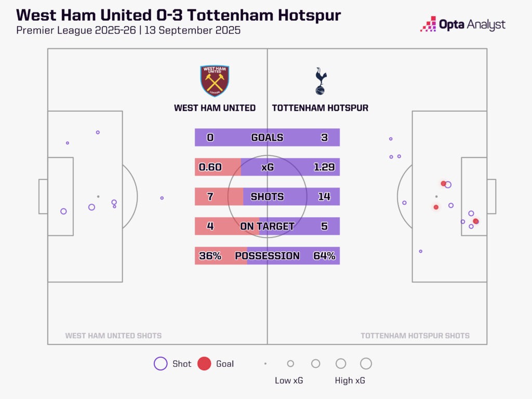The width and height of the screenshot is (532, 399).
Task: Click the Tottenham Hotspur cockerel crest
Action: click(321, 81)
